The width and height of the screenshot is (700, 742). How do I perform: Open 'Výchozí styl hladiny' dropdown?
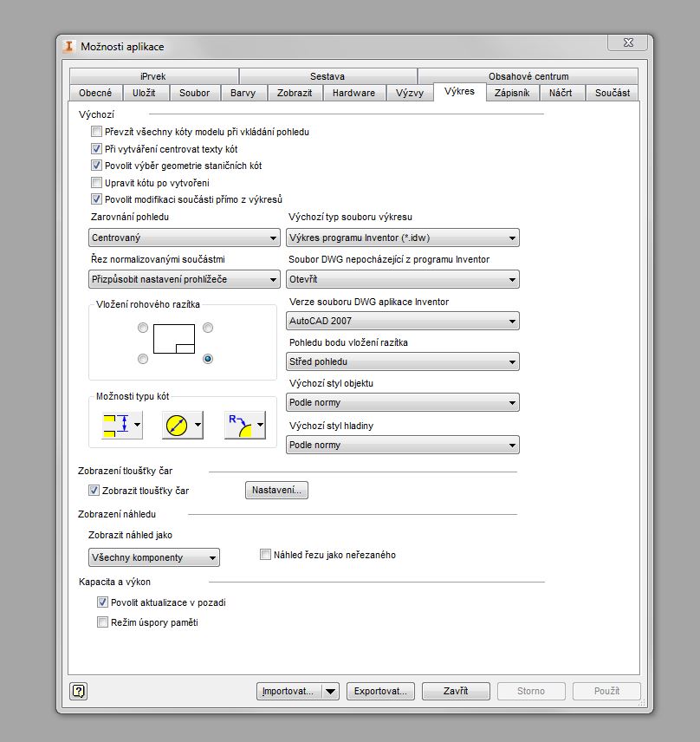click(x=403, y=445)
